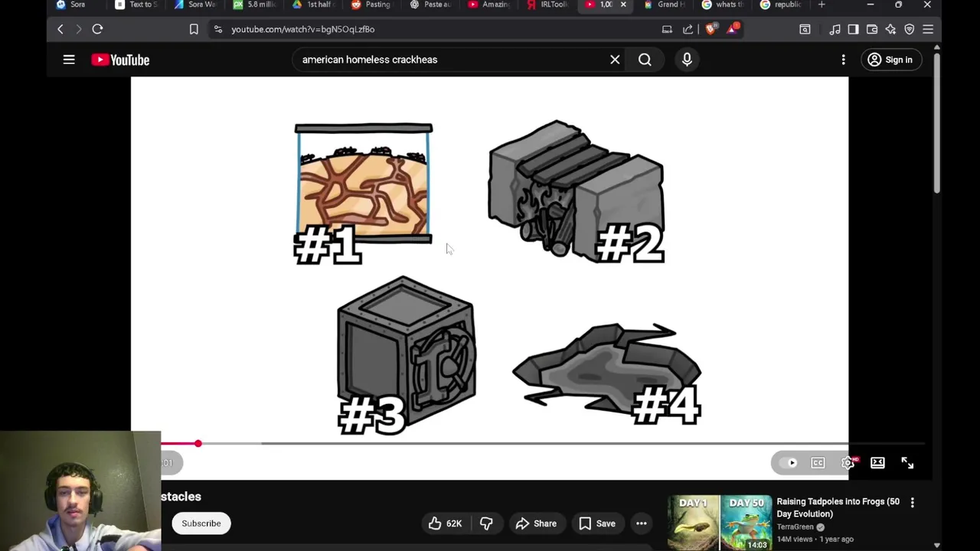The height and width of the screenshot is (551, 980).
Task: Open Brave Rewards triangle icon
Action: [x=733, y=29]
